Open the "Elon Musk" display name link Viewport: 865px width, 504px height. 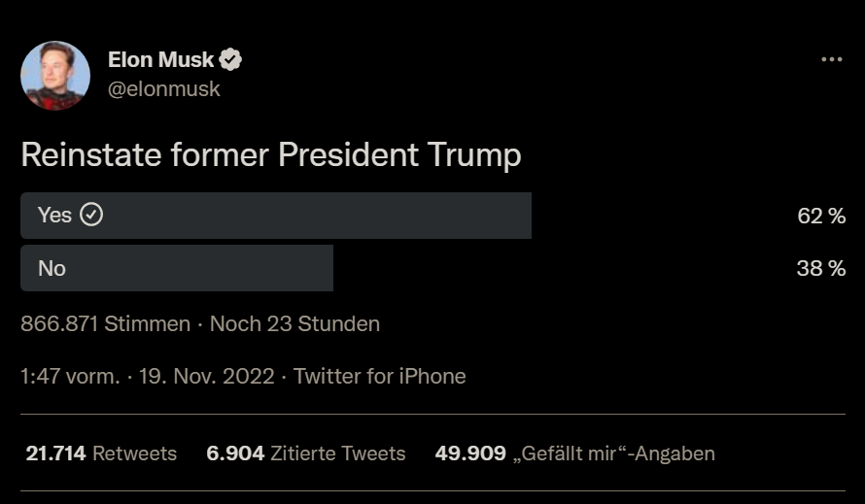pyautogui.click(x=160, y=60)
